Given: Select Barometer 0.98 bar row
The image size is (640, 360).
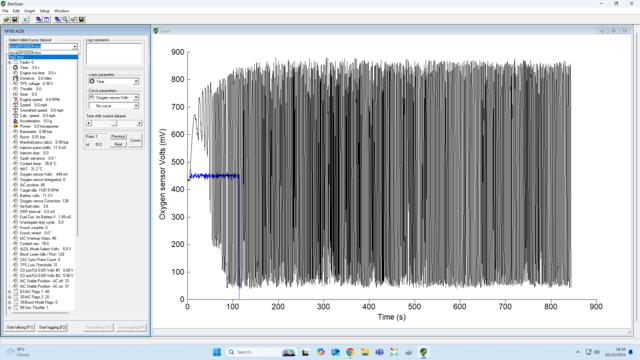Looking at the screenshot, I should point(36,131).
